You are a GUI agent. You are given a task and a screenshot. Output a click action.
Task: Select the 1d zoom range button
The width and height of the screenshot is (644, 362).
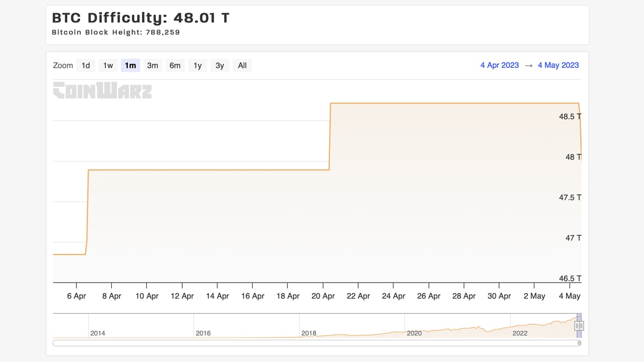tap(86, 65)
